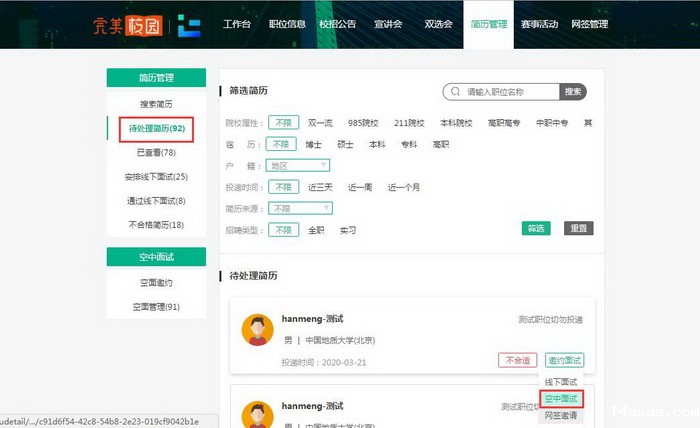The image size is (700, 428).
Task: Click the green 筛选 button
Action: 536,229
